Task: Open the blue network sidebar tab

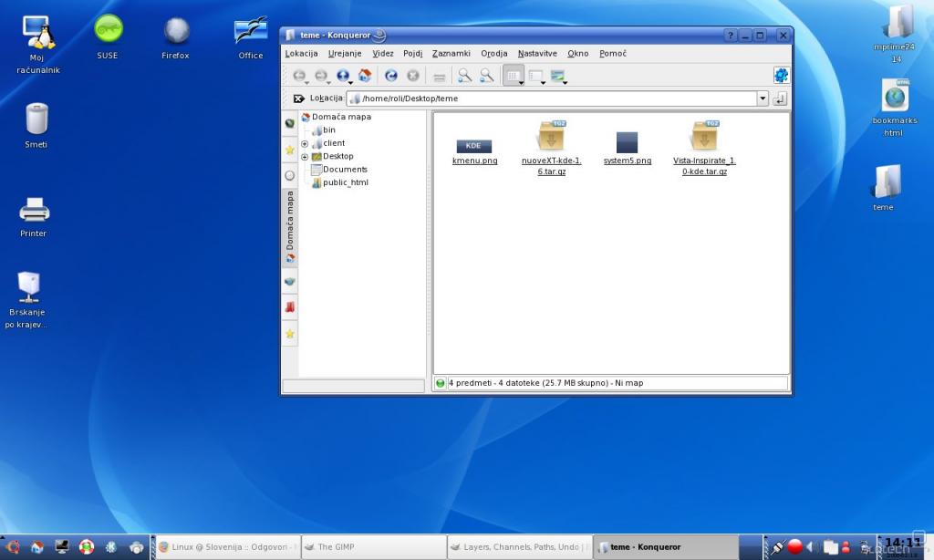Action: (x=290, y=281)
